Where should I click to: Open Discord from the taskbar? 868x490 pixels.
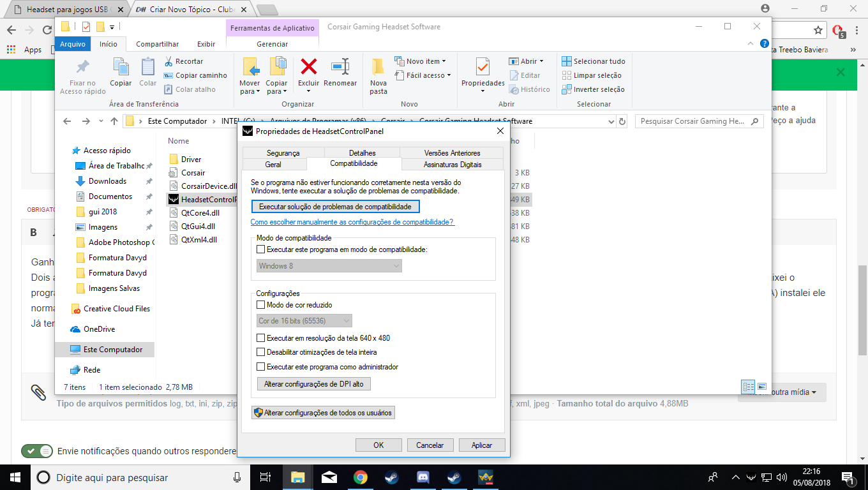pos(423,477)
